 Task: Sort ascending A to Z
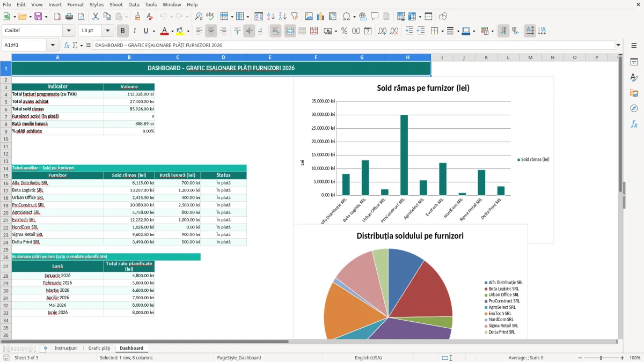[270, 17]
